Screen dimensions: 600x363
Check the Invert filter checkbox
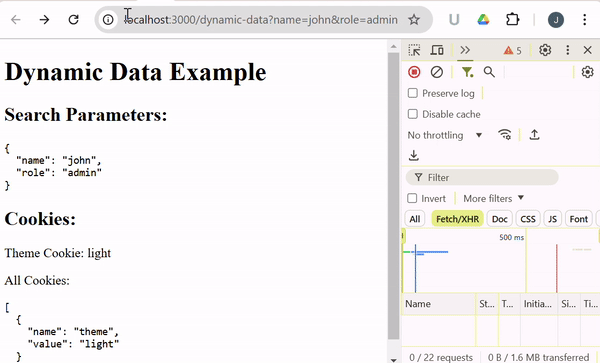(x=412, y=198)
